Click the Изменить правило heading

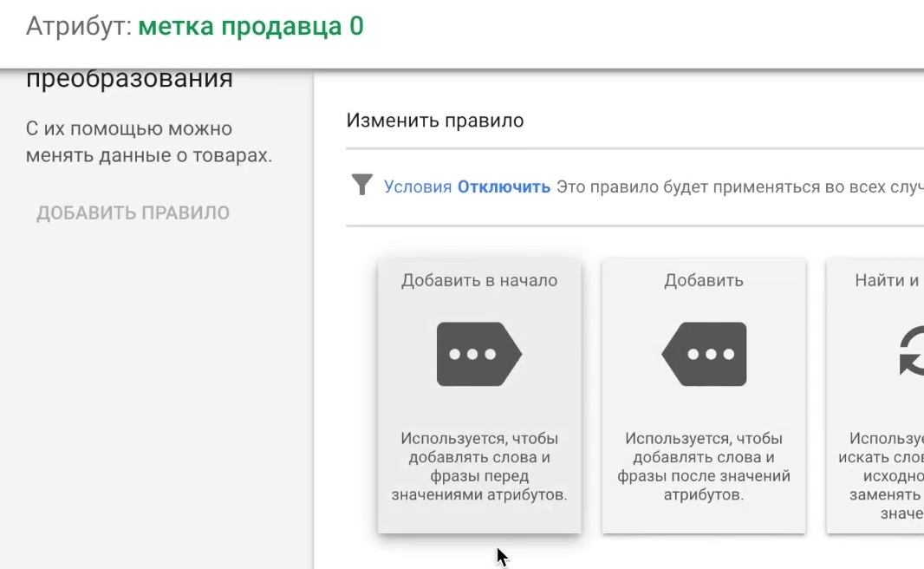435,121
